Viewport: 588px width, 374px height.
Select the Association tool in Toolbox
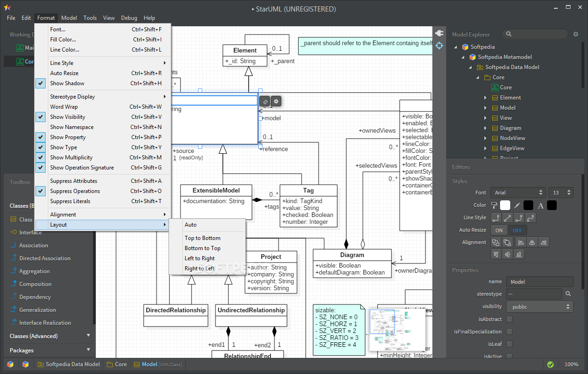[33, 245]
